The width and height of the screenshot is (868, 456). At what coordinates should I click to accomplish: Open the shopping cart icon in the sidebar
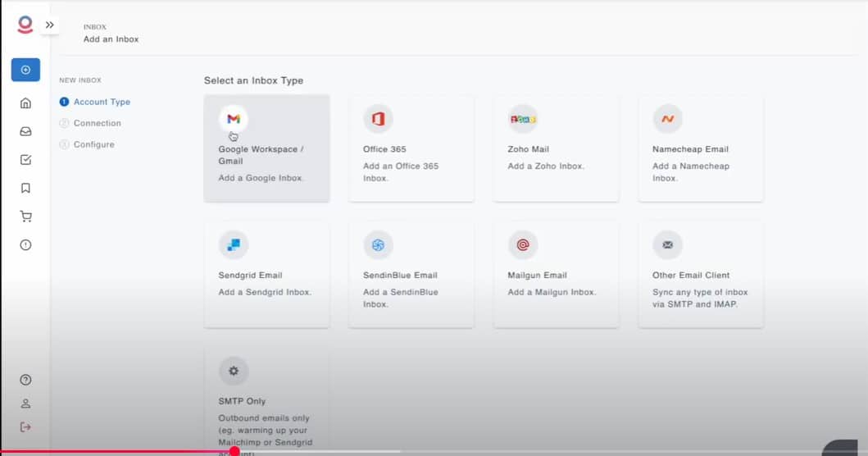(25, 217)
